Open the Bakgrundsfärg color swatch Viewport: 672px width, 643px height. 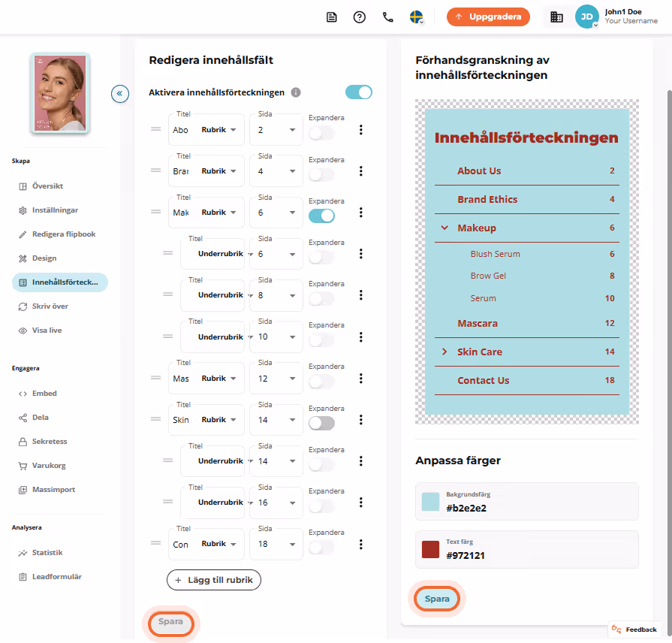pos(430,502)
